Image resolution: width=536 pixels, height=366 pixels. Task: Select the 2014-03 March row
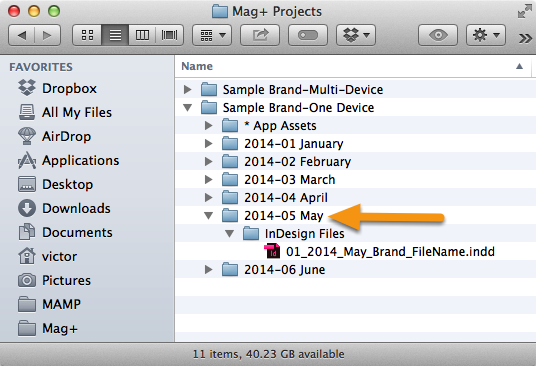(x=356, y=180)
